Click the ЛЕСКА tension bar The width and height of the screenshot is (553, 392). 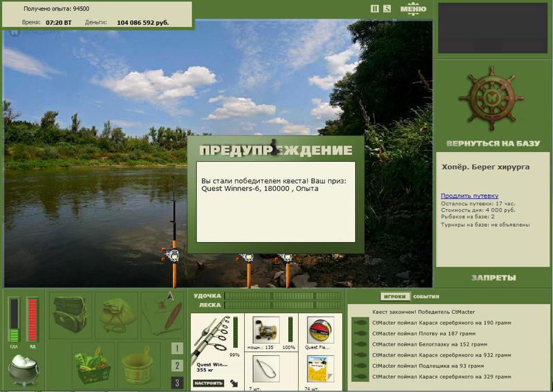[x=283, y=305]
